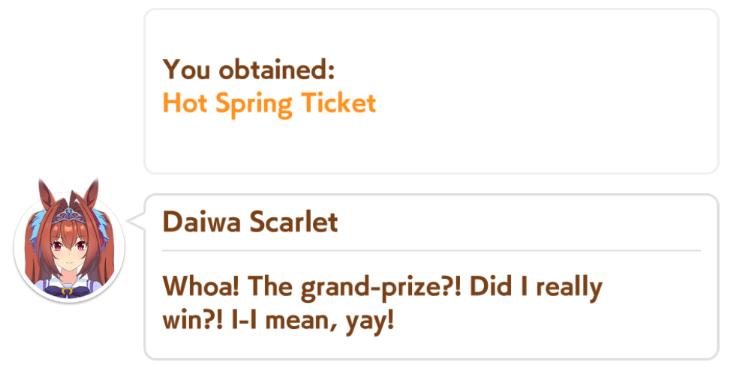Tap the 'win?! I-I mean, yay!' line

278,320
